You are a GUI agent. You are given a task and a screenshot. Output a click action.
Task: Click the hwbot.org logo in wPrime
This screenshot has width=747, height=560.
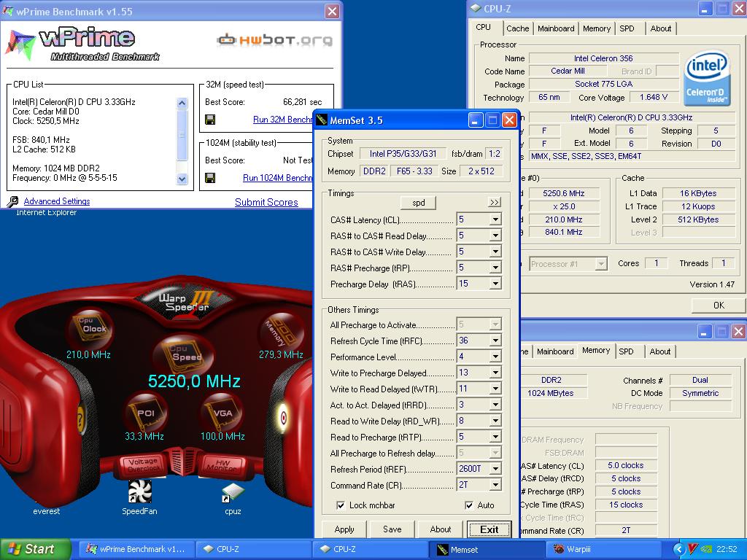coord(274,39)
